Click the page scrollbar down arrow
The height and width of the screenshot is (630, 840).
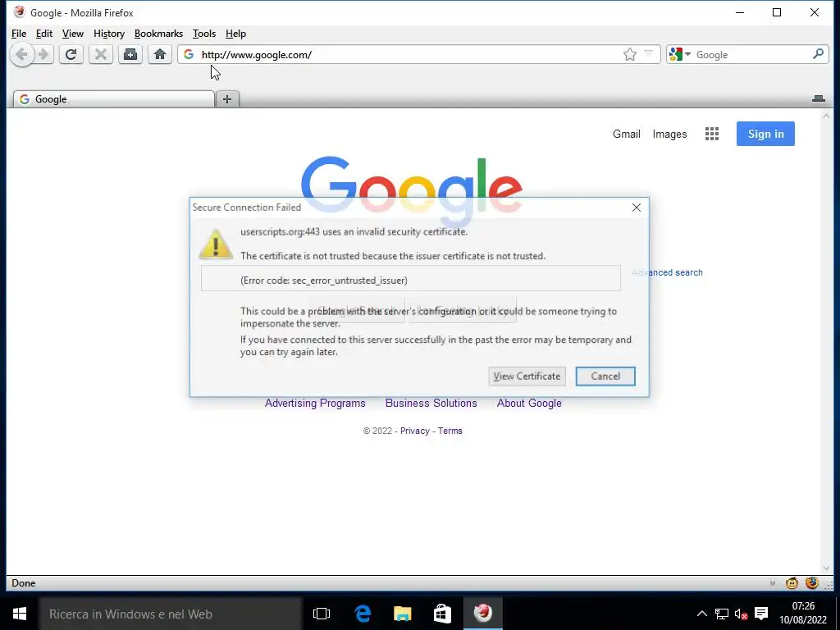point(826,569)
